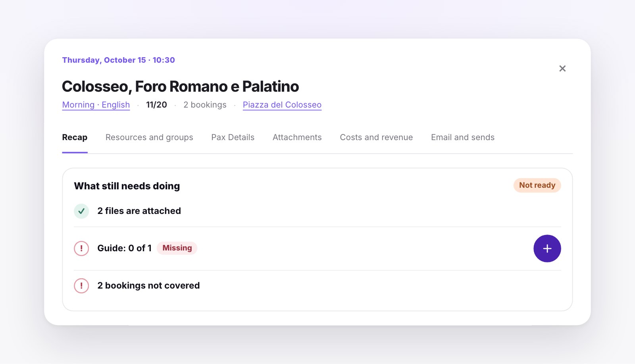Screen dimensions: 635x364
Task: Select the Email and sends tab
Action: 463,137
